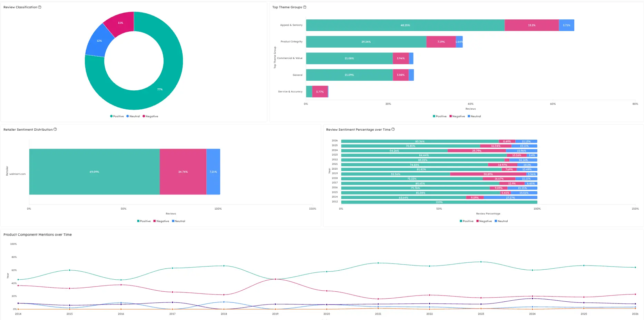Click General positive bar 21.09%
This screenshot has width=644, height=320.
[x=349, y=75]
